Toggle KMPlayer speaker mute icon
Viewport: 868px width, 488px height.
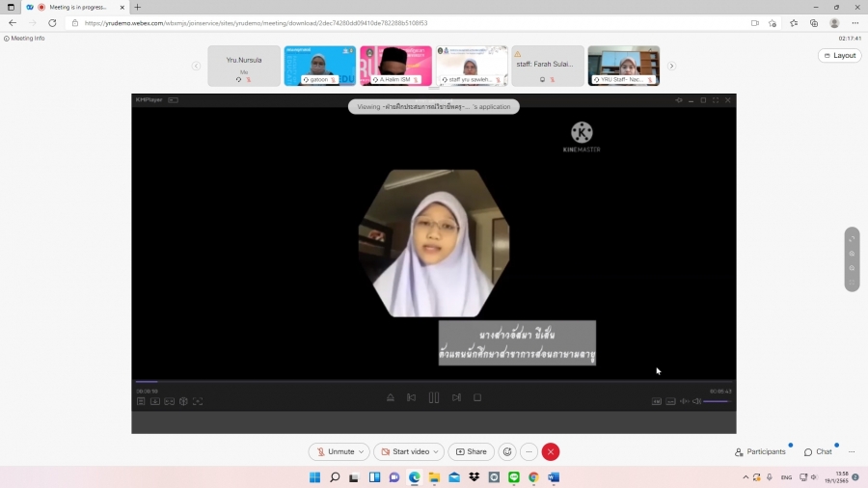click(x=696, y=401)
